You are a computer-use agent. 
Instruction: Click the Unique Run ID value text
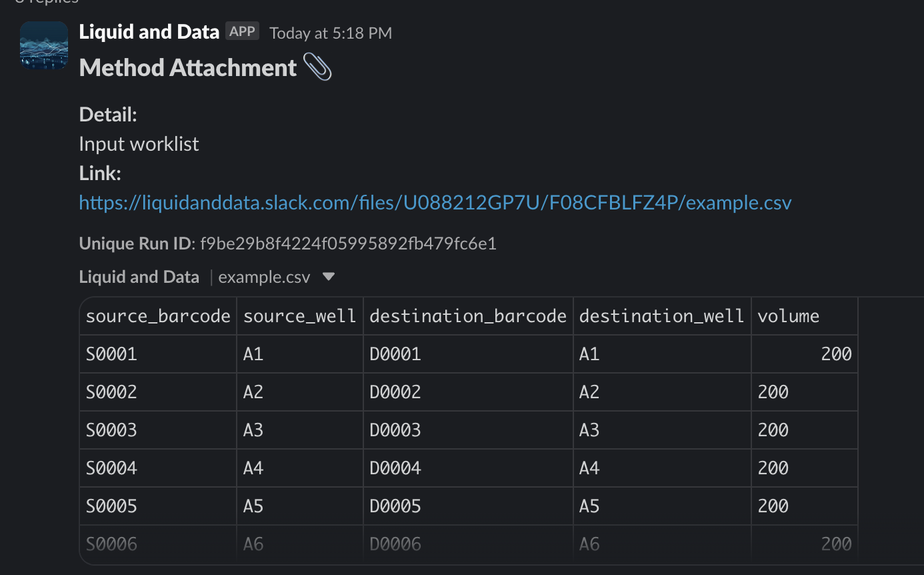[x=348, y=243]
